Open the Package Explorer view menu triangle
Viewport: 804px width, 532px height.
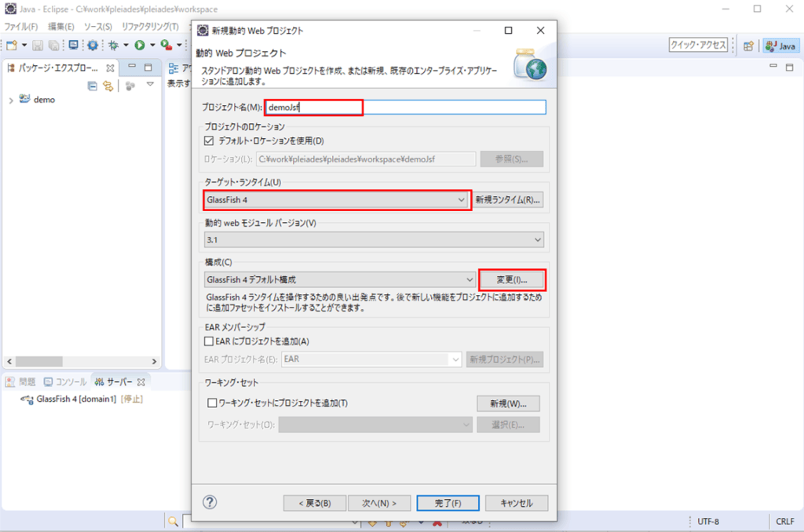pos(150,85)
